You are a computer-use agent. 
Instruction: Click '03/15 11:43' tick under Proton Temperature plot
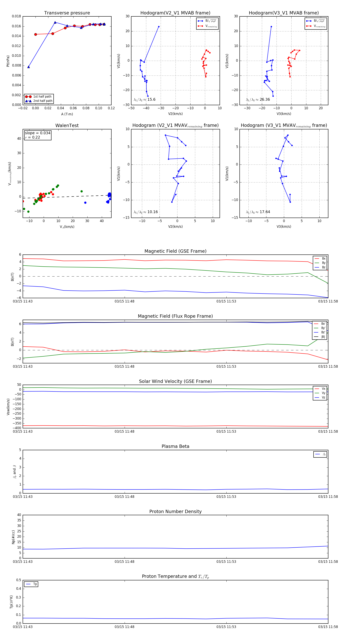tap(23, 627)
